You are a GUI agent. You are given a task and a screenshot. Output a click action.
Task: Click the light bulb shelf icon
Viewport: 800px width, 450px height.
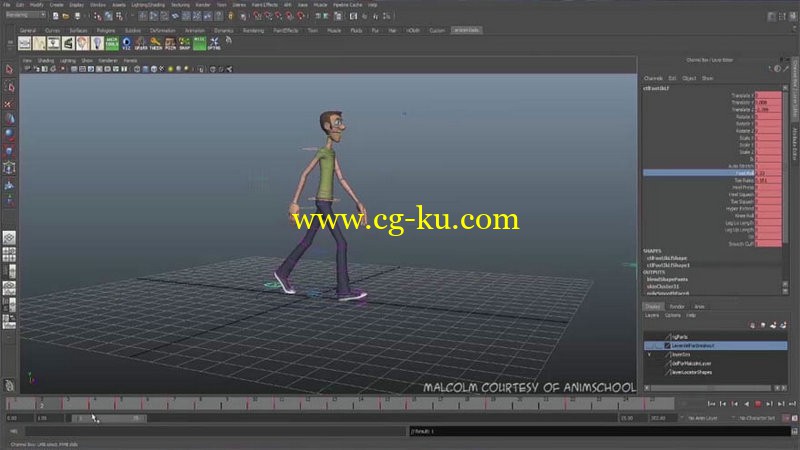tap(97, 43)
